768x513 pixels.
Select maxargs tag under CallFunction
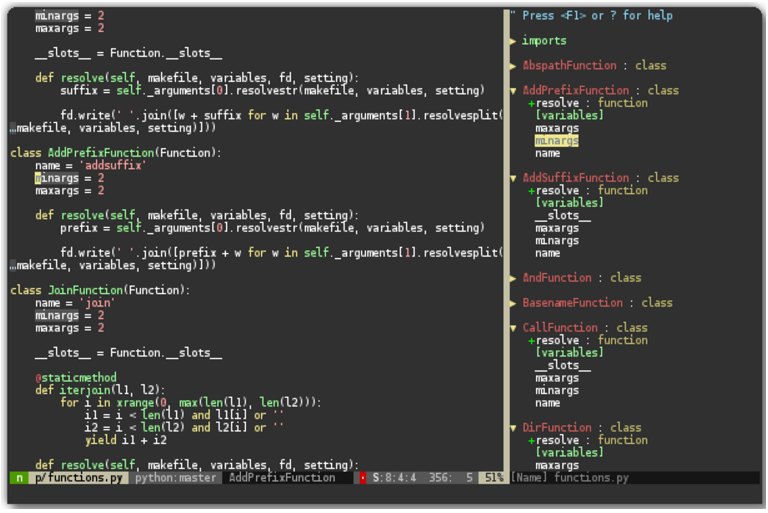[557, 378]
